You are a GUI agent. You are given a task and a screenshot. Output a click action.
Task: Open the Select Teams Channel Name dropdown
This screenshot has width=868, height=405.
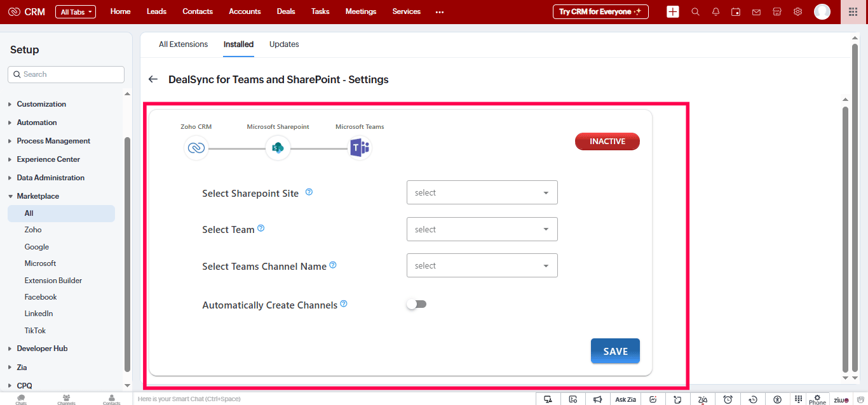pos(482,265)
